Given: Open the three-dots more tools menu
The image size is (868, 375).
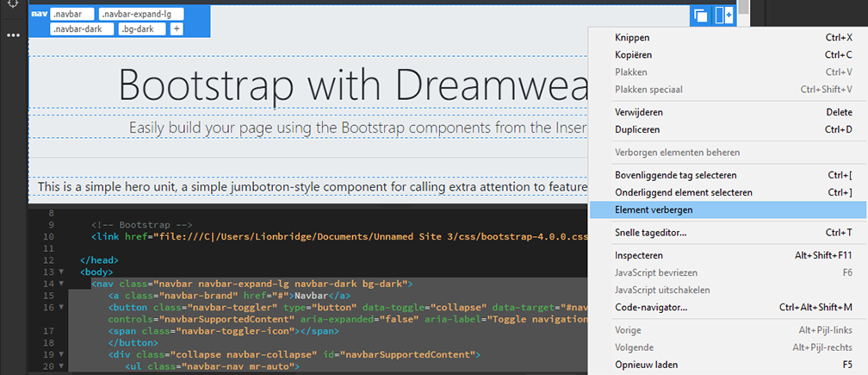Looking at the screenshot, I should pos(13,35).
